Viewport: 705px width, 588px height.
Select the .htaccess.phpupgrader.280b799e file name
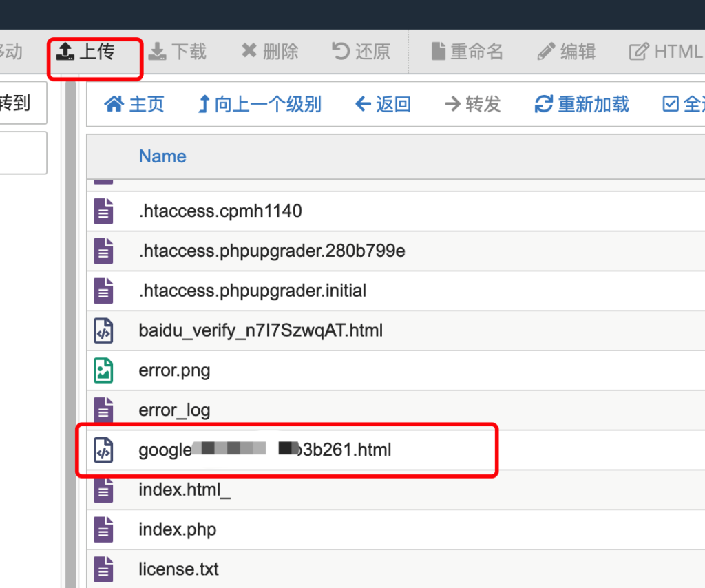[272, 251]
